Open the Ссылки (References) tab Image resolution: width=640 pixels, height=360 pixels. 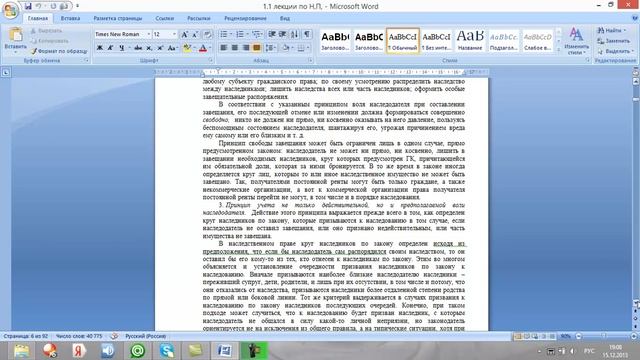(164, 18)
